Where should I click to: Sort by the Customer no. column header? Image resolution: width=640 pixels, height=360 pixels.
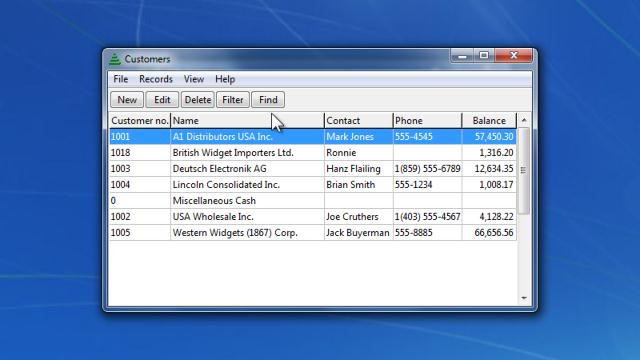[140, 121]
